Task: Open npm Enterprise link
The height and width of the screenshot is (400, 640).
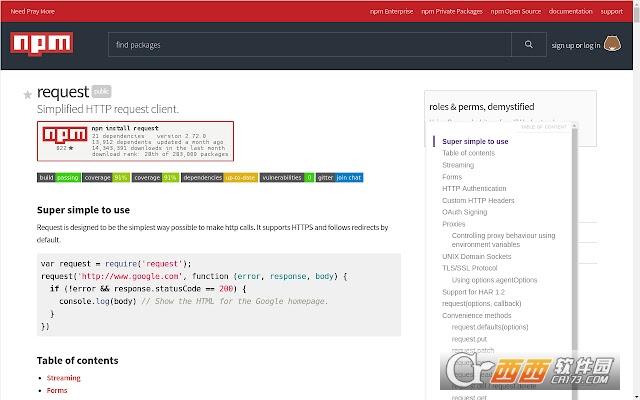Action: (x=391, y=11)
